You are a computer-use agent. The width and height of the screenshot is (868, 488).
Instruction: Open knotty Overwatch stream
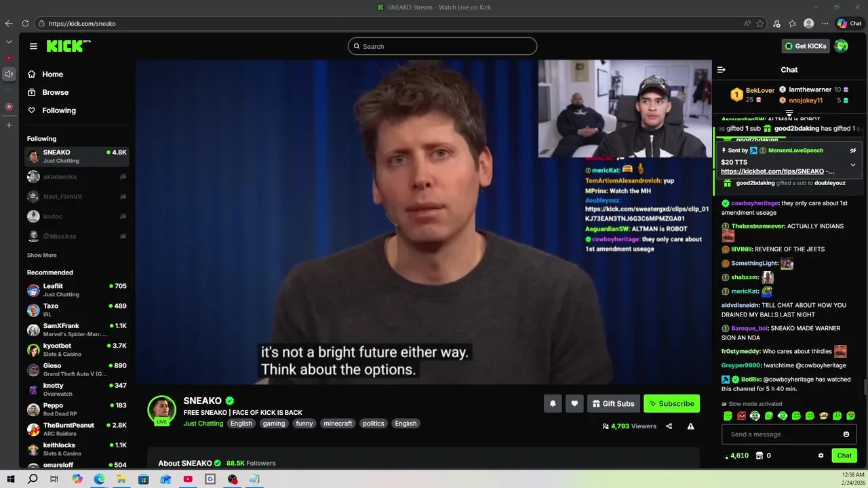pyautogui.click(x=77, y=390)
